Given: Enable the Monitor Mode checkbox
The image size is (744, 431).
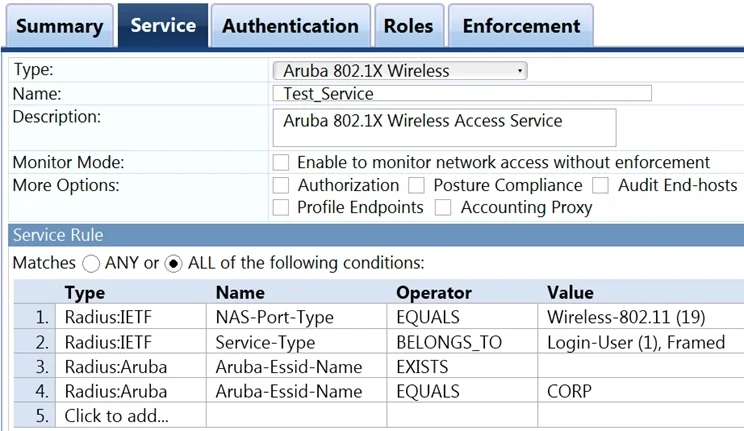Looking at the screenshot, I should point(281,162).
